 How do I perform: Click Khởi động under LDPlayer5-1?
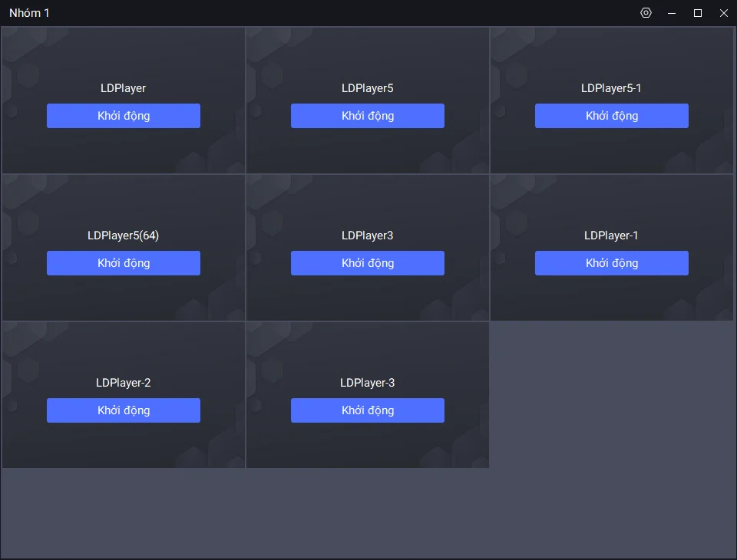(612, 116)
